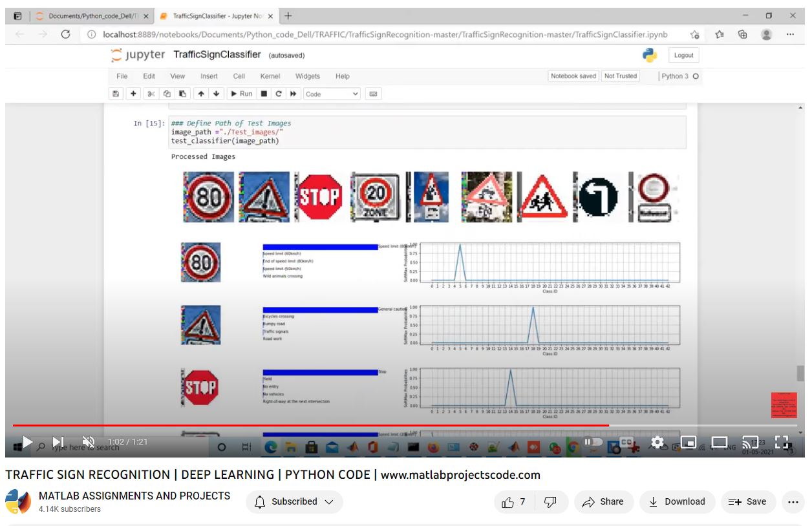Open the Insert menu
This screenshot has width=812, height=526.
209,76
